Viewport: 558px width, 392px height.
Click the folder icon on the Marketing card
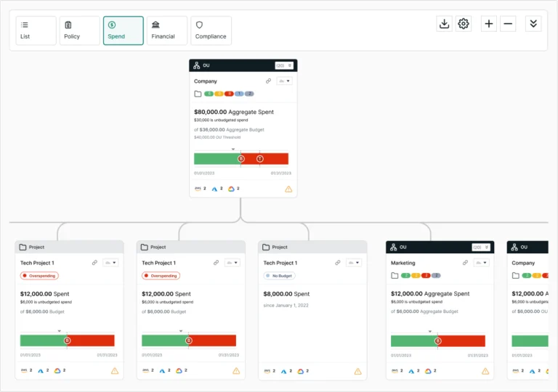click(395, 276)
